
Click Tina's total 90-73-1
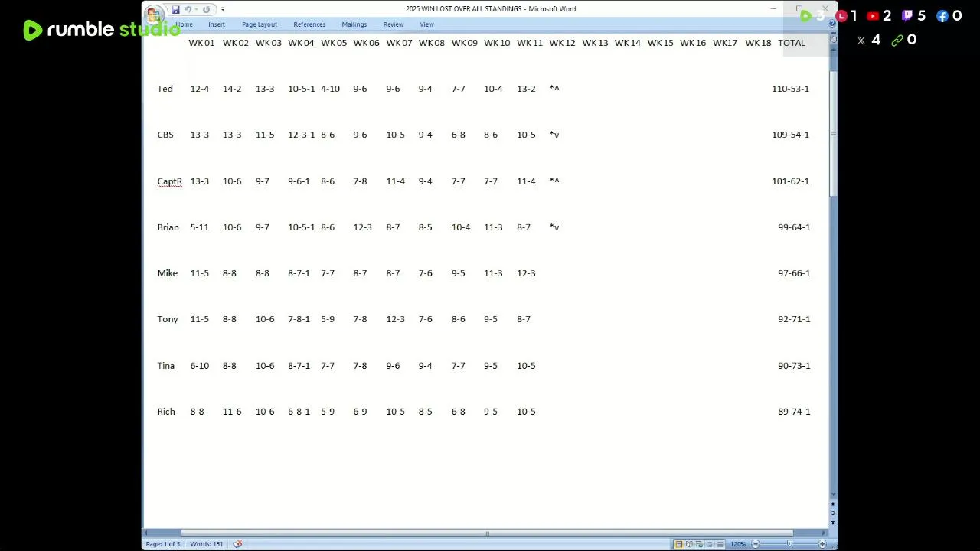794,366
